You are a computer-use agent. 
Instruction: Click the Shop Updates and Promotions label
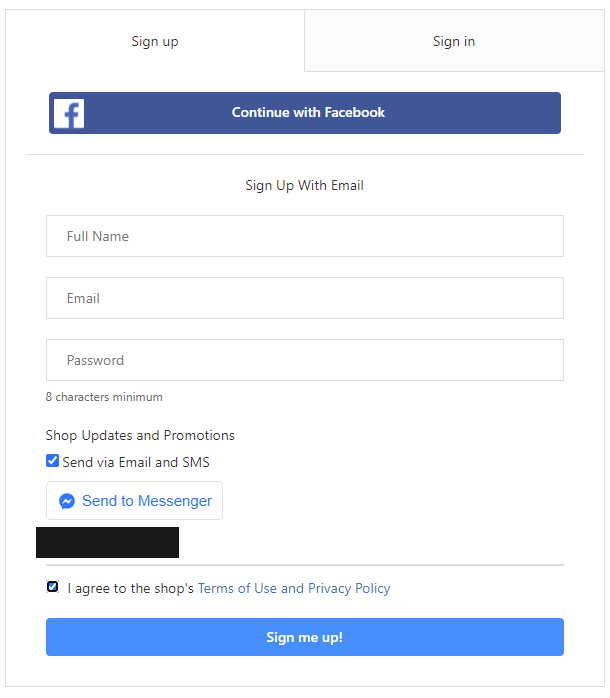(x=140, y=435)
